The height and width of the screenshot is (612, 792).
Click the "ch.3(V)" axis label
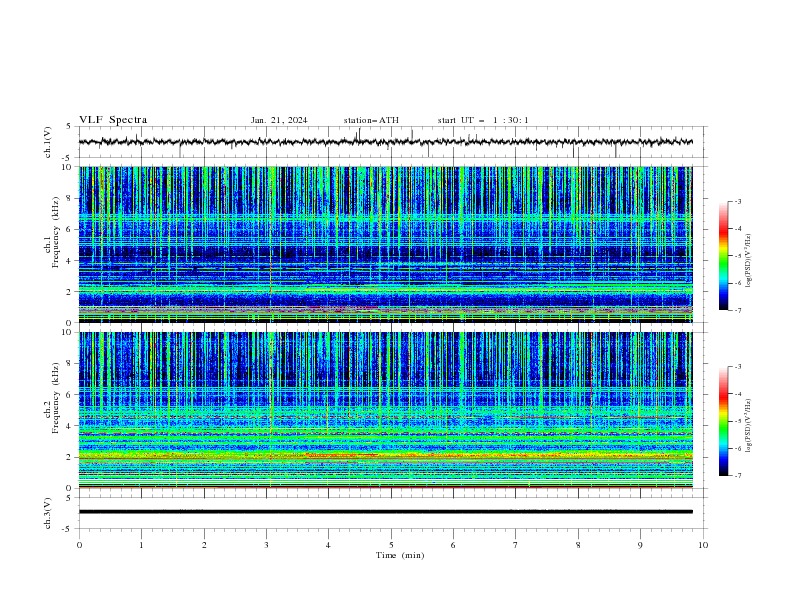(x=48, y=513)
